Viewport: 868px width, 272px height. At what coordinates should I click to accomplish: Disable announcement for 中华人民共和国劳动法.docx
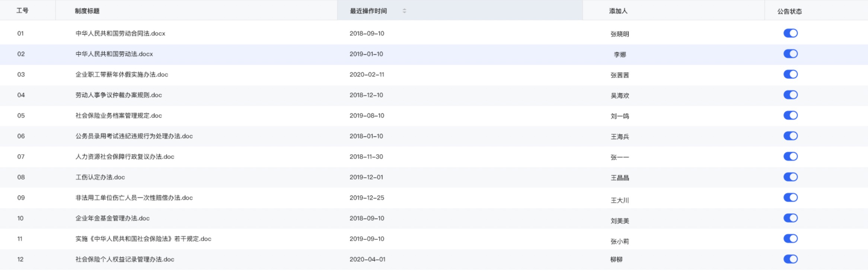pos(790,54)
